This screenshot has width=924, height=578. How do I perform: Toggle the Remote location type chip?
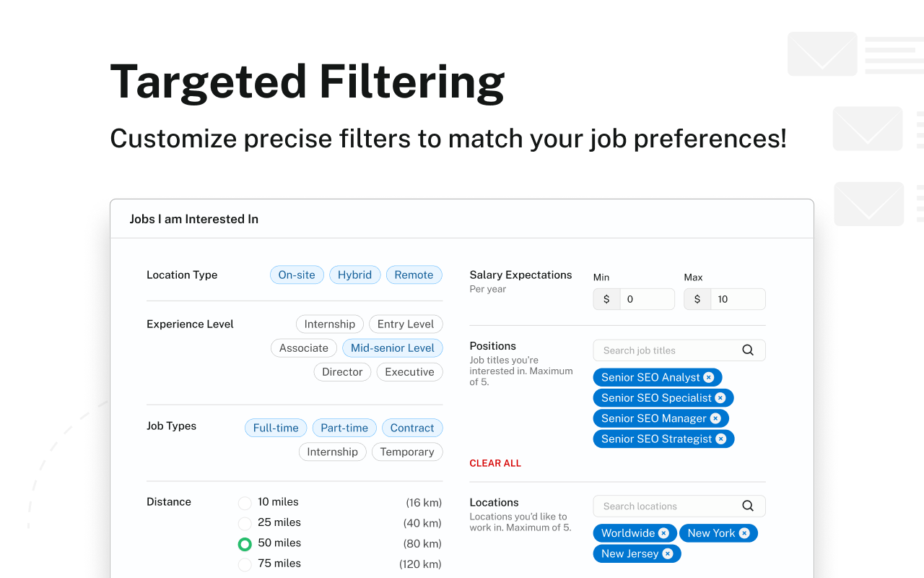coord(414,275)
